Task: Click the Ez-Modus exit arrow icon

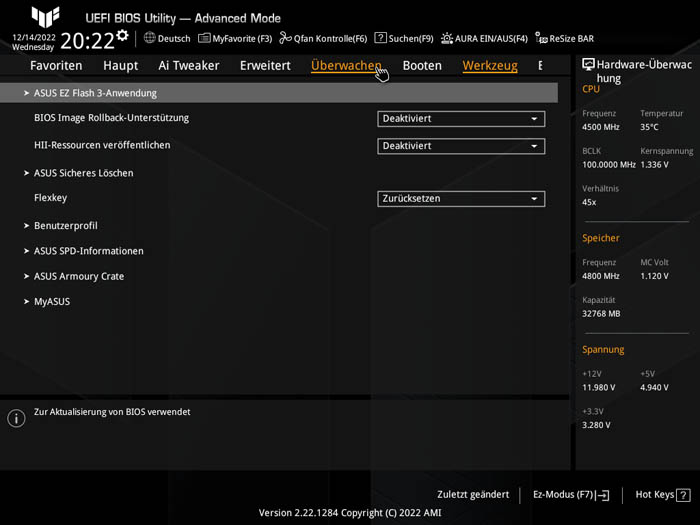Action: [x=602, y=495]
